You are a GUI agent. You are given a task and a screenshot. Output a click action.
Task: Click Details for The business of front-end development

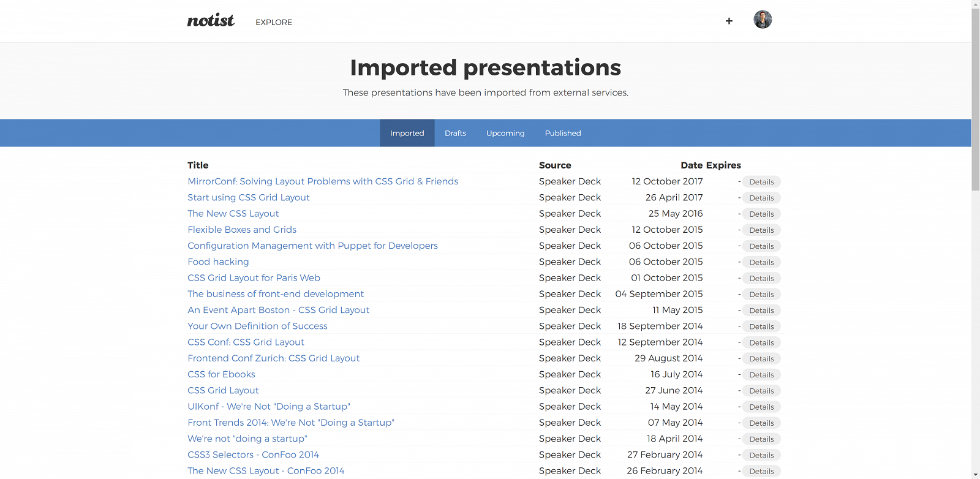coord(761,295)
